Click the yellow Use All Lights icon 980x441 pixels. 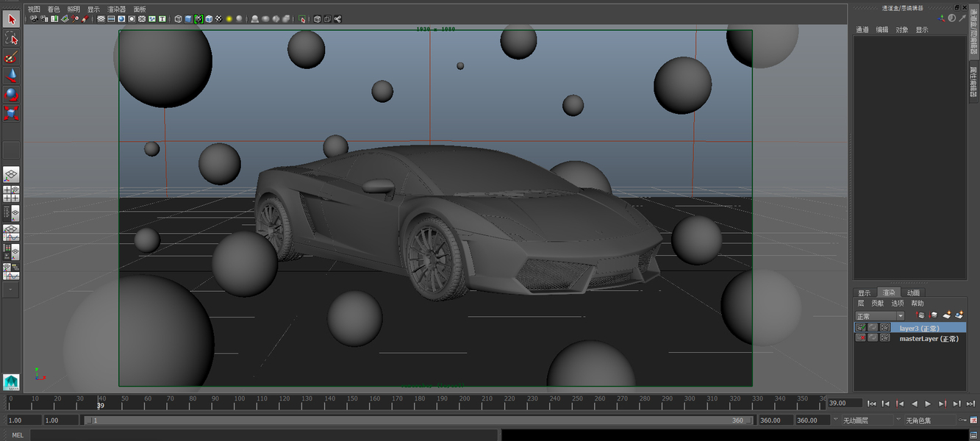pos(229,19)
